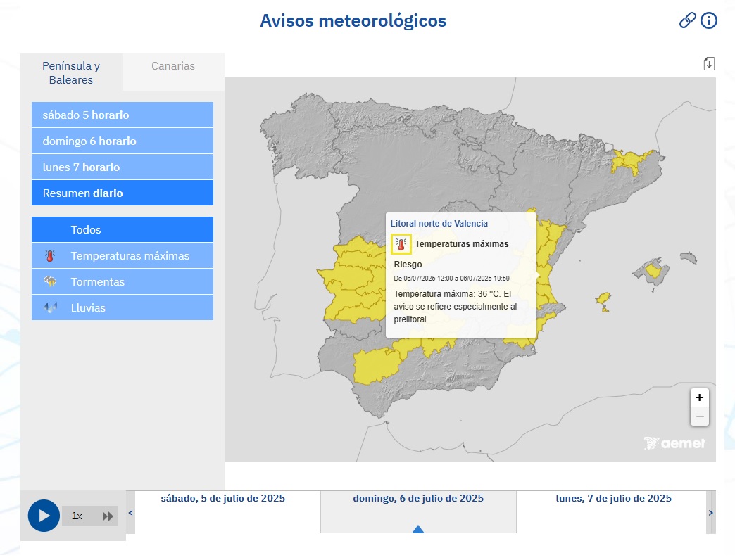Click the fast-forward speed icon
Viewport: 735px width, 560px height.
coord(108,516)
